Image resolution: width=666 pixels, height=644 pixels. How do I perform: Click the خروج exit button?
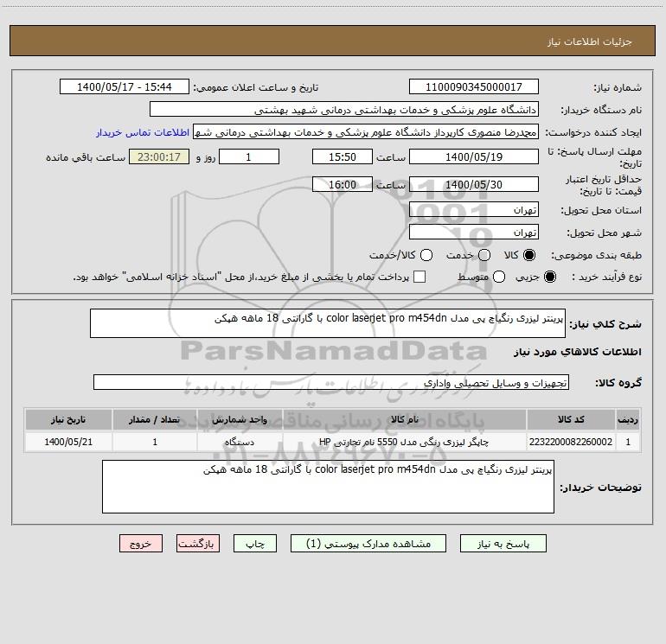[141, 544]
